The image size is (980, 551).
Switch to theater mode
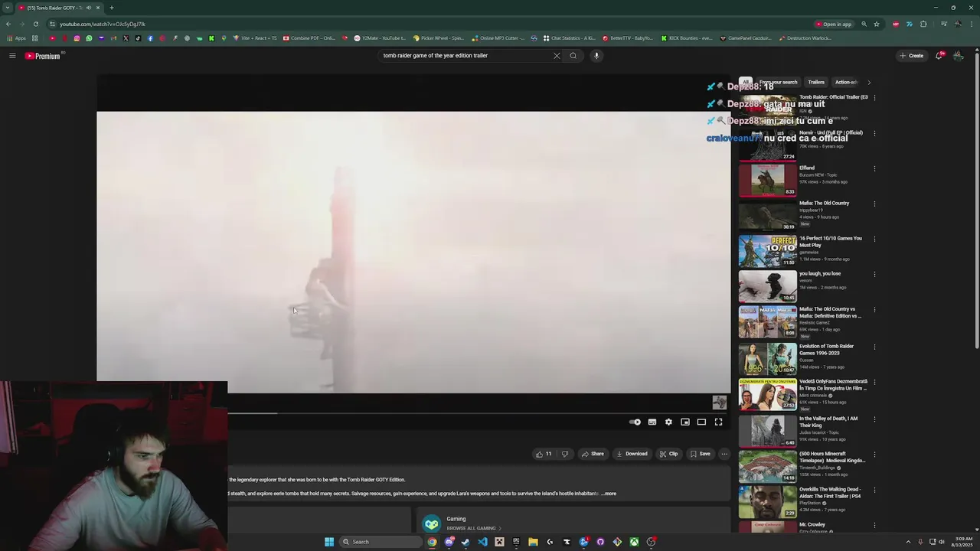(701, 422)
